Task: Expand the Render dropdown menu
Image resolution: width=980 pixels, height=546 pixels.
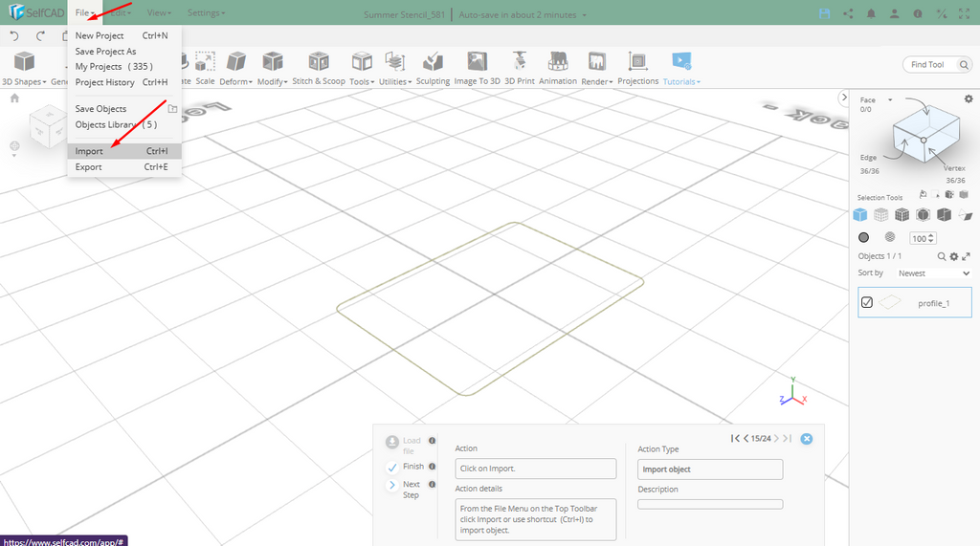Action: coord(597,82)
